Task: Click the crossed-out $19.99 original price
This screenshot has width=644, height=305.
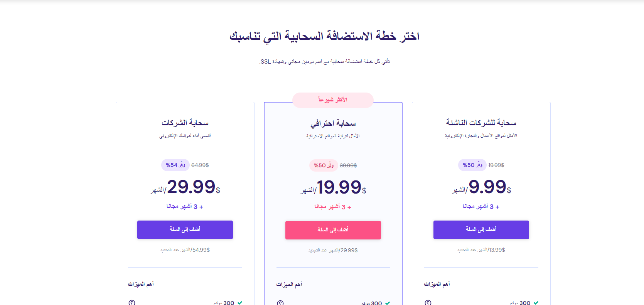Action: [x=496, y=165]
